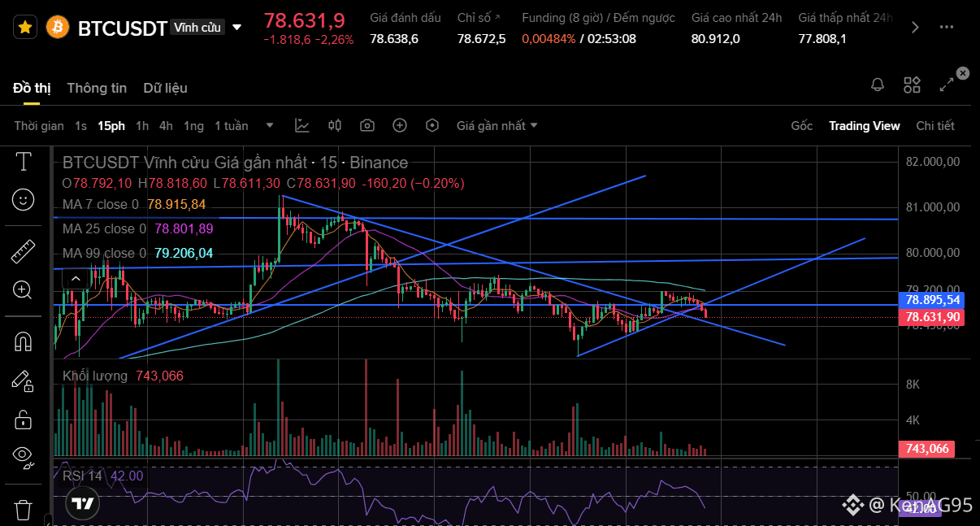Expand more timeframes dropdown arrow

click(270, 126)
